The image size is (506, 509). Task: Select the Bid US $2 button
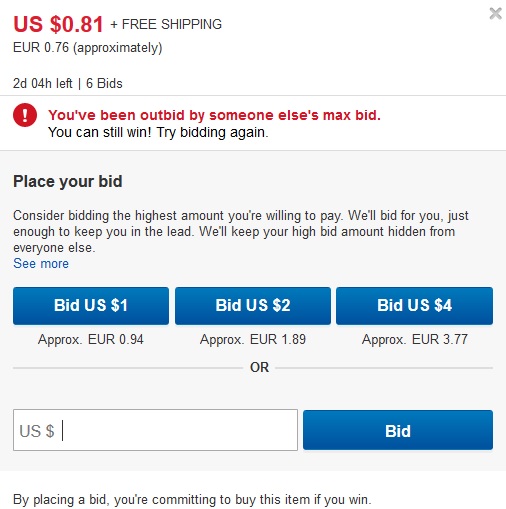pyautogui.click(x=253, y=306)
